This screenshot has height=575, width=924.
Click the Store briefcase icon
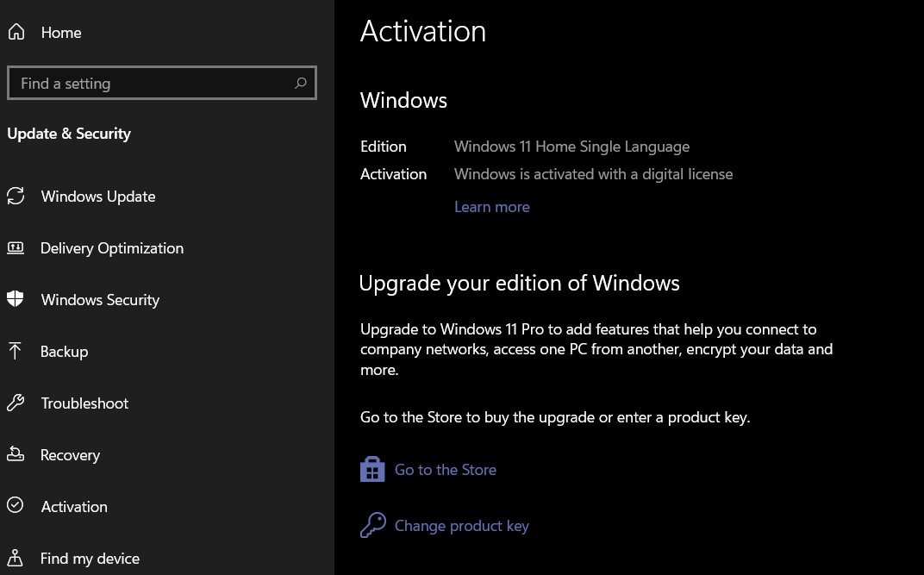(372, 469)
